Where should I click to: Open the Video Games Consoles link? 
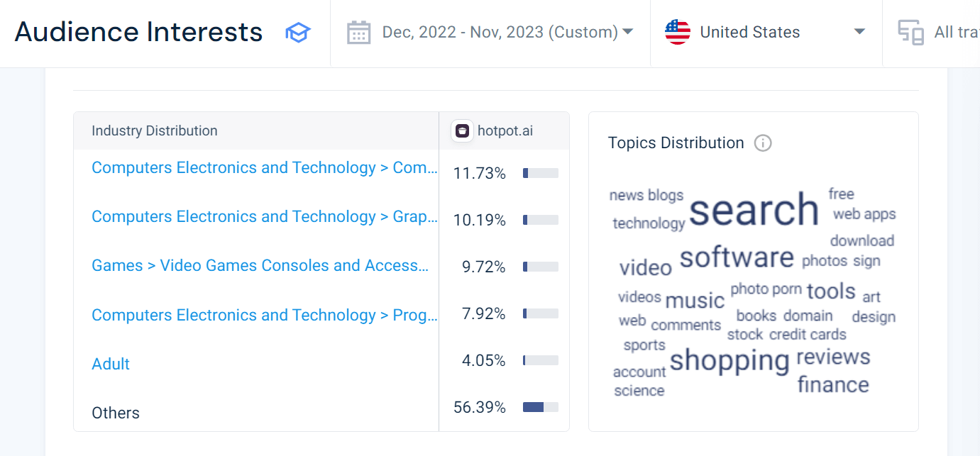pos(260,266)
